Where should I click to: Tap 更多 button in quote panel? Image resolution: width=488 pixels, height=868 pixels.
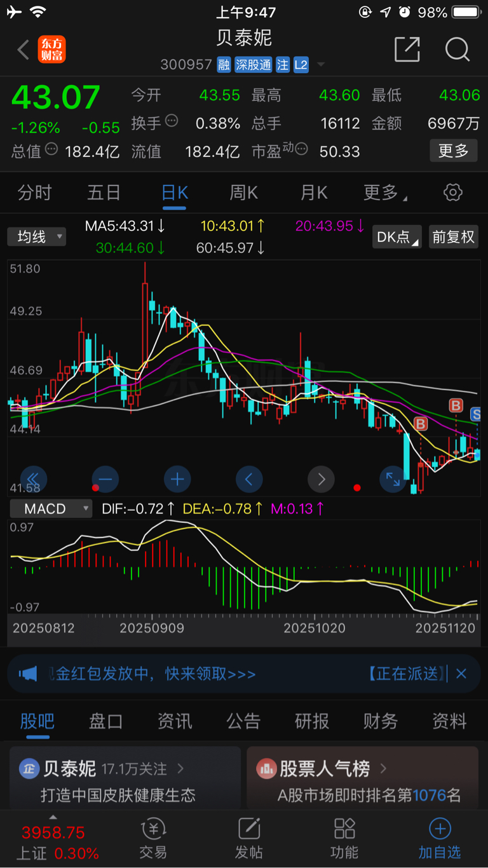(454, 151)
